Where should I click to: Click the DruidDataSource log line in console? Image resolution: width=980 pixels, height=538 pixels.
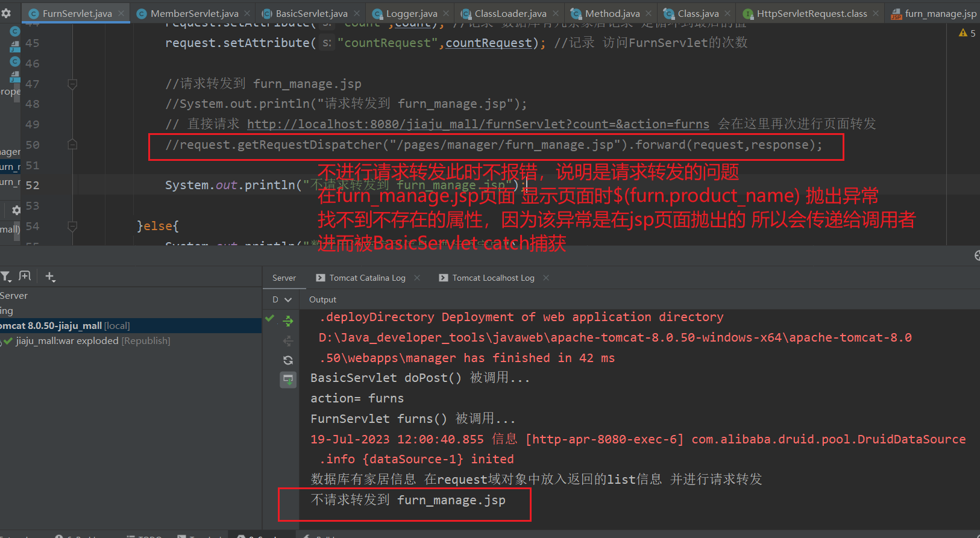[638, 439]
